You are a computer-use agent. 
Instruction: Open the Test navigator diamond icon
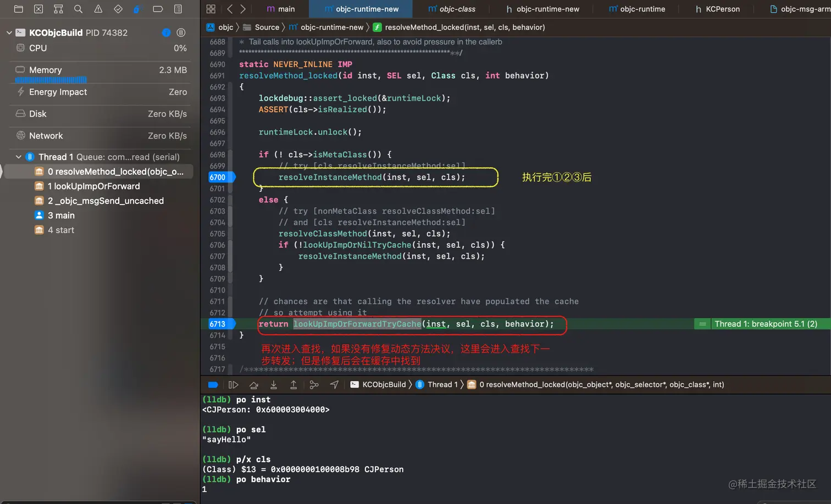click(118, 9)
